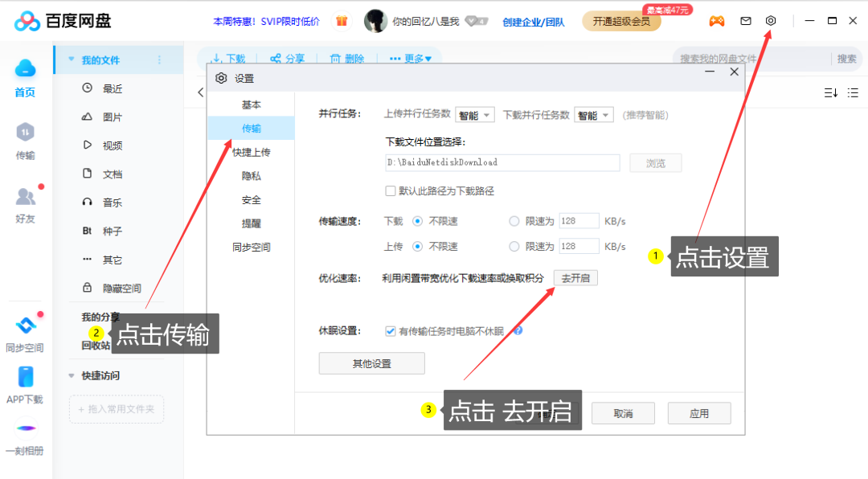Viewport: 868px width, 479px height.
Task: Check 默认此路径为下载路径 checkbox
Action: click(391, 191)
